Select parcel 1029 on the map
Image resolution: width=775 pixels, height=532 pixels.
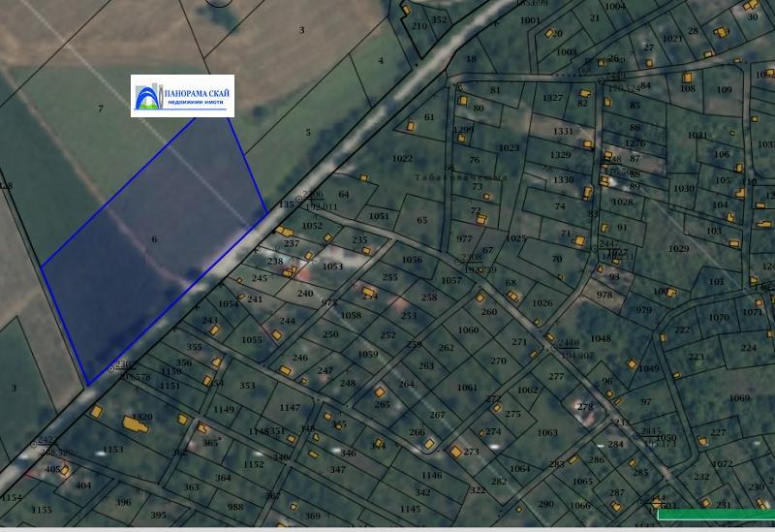(678, 249)
